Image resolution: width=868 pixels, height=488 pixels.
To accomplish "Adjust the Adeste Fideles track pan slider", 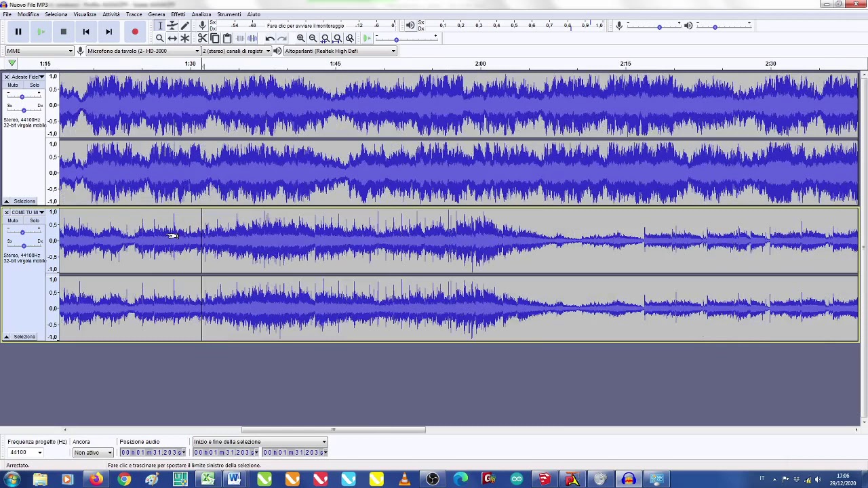I will point(24,110).
